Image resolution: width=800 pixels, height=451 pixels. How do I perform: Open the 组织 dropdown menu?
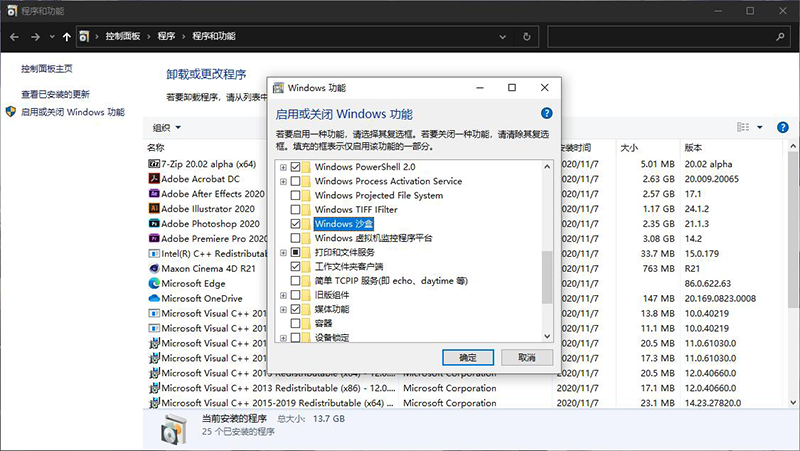[167, 128]
